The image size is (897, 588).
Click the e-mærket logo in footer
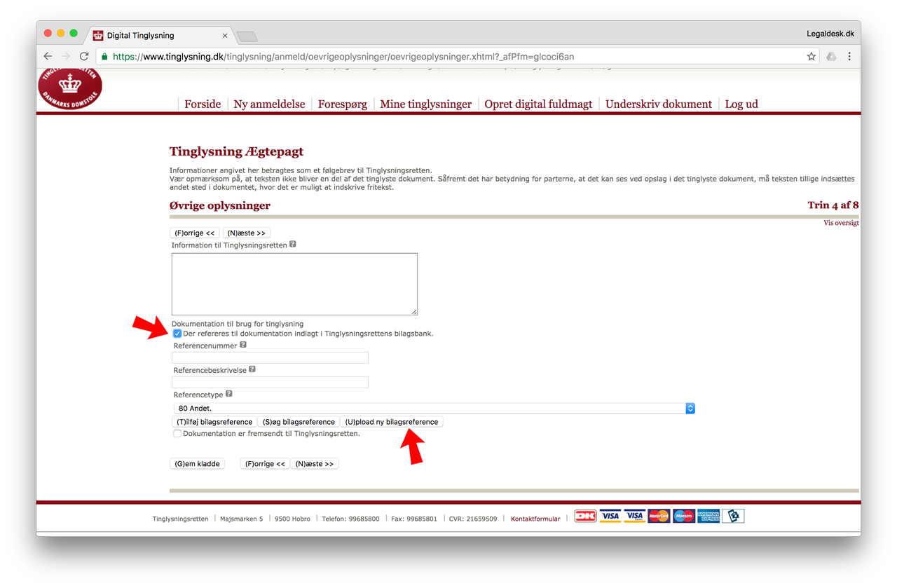[x=733, y=517]
